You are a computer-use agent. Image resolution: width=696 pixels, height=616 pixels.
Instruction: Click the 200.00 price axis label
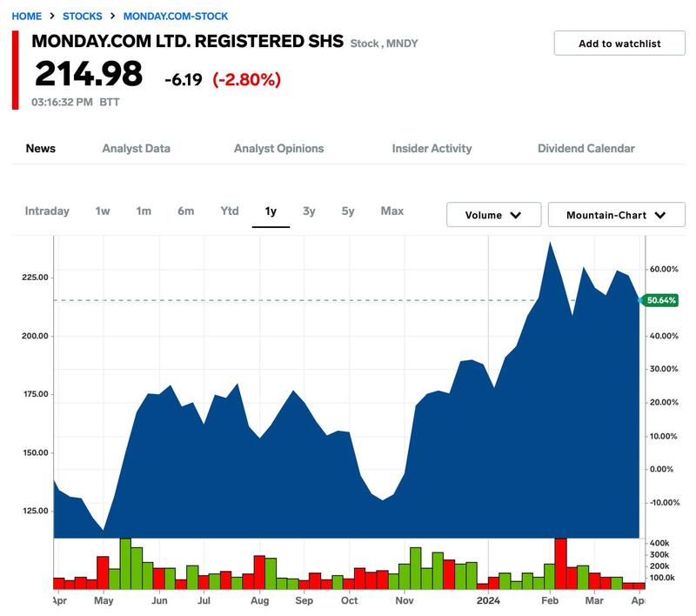(35, 336)
